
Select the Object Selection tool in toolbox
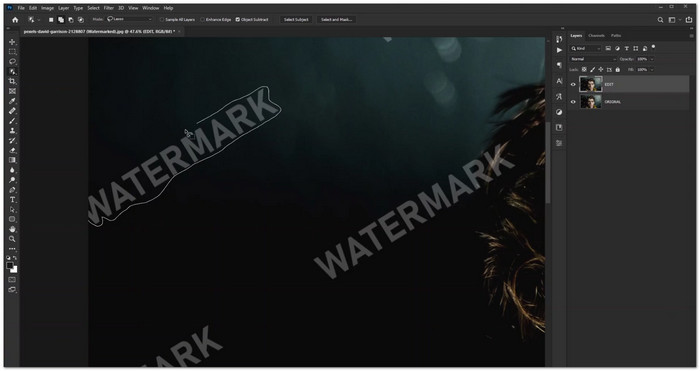tap(12, 71)
